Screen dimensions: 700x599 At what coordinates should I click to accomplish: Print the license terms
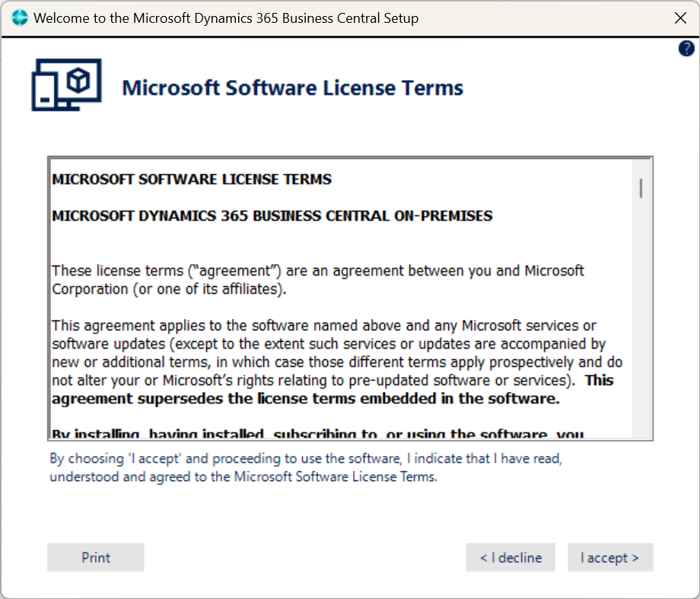click(x=96, y=557)
